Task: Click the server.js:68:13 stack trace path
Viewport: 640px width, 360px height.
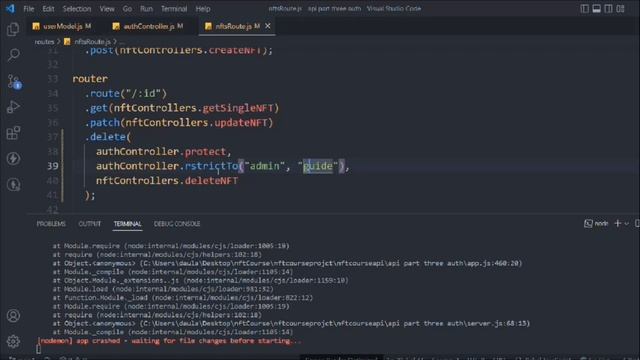Action: (335, 323)
